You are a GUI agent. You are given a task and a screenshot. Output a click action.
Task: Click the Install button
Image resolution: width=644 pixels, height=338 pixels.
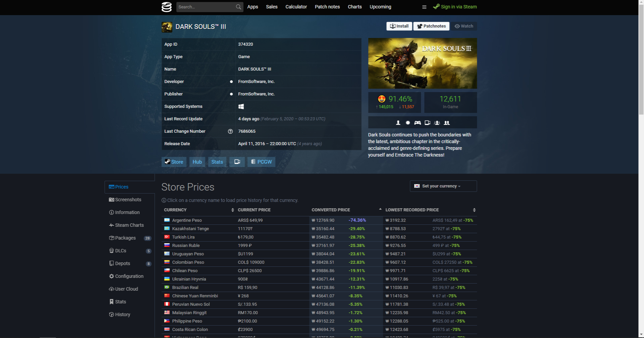[x=399, y=26]
